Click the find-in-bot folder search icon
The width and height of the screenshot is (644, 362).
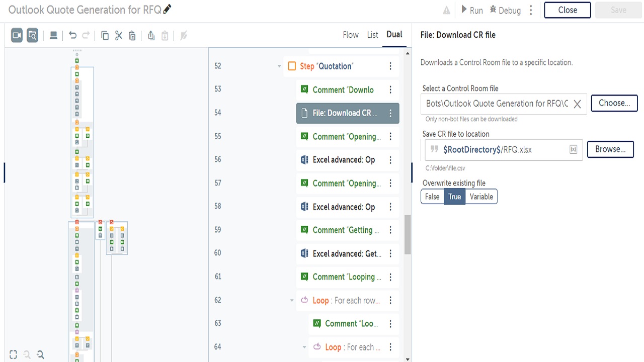pos(33,35)
